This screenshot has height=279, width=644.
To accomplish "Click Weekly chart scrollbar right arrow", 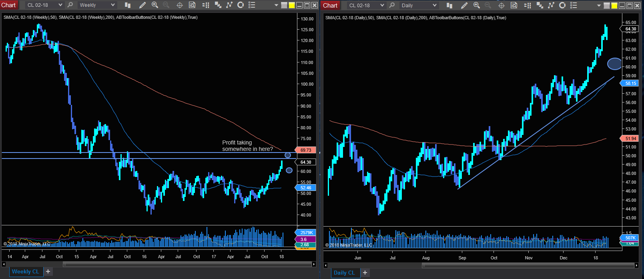I will click(314, 264).
